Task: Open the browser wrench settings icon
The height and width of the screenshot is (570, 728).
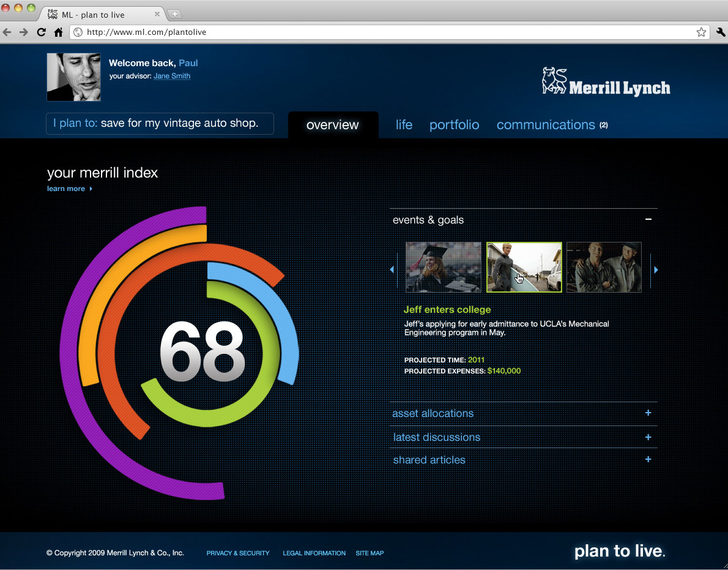Action: click(x=721, y=32)
